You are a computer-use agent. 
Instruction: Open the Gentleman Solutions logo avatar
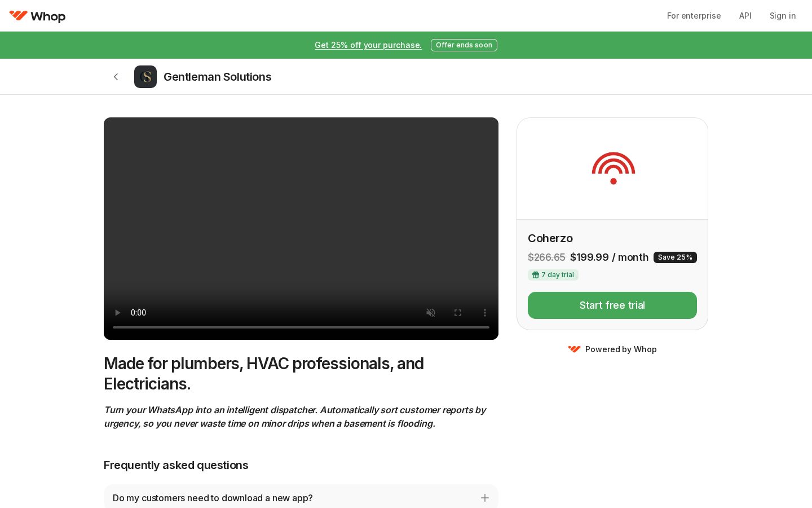coord(145,77)
